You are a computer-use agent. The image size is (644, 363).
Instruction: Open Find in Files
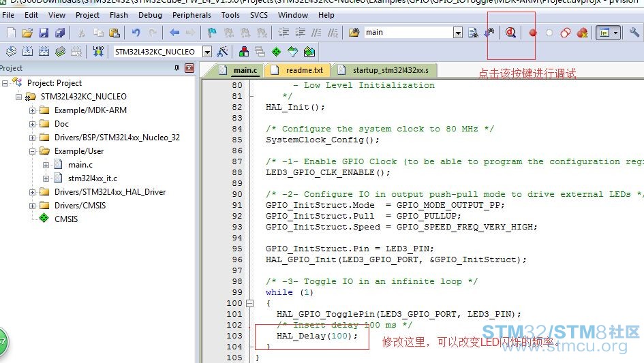coord(354,33)
